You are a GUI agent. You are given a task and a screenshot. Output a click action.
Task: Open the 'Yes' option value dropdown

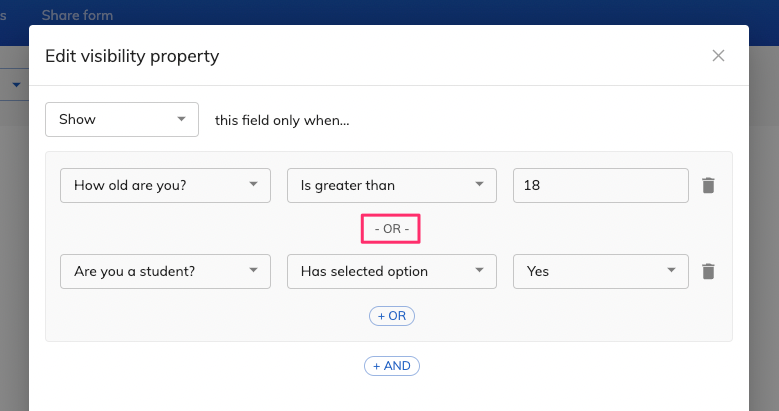click(601, 271)
